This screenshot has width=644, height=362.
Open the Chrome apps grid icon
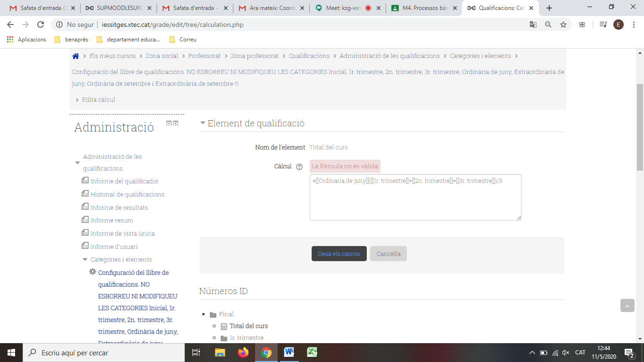(10, 40)
